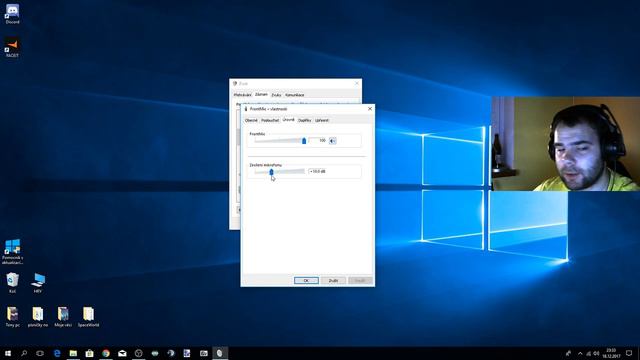Launch Microsoft Edge from the taskbar

57,353
